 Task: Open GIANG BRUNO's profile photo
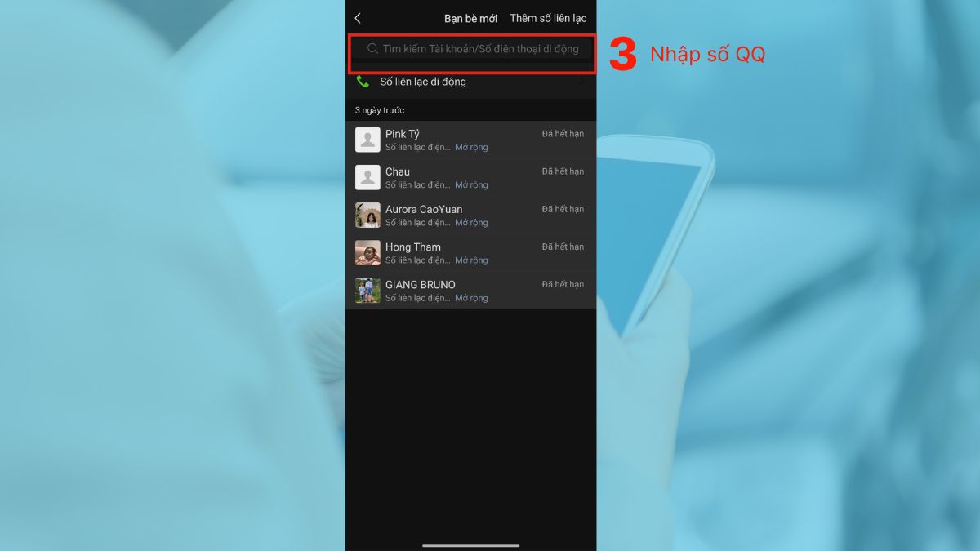367,290
